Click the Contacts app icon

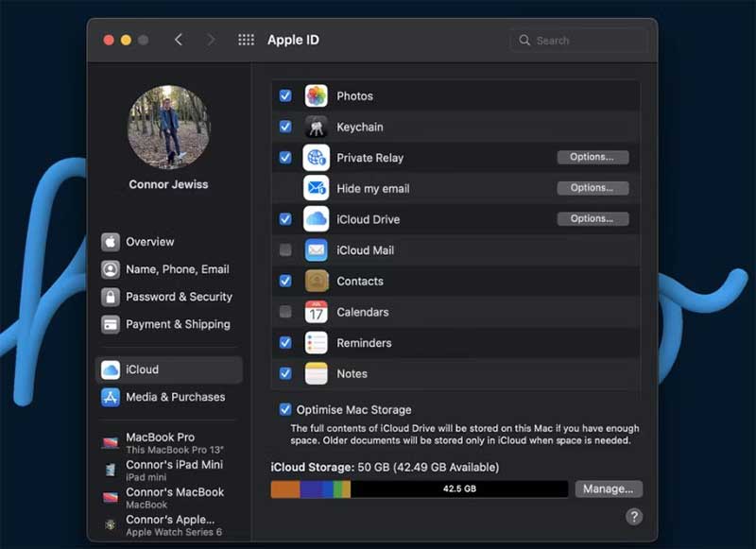point(317,281)
